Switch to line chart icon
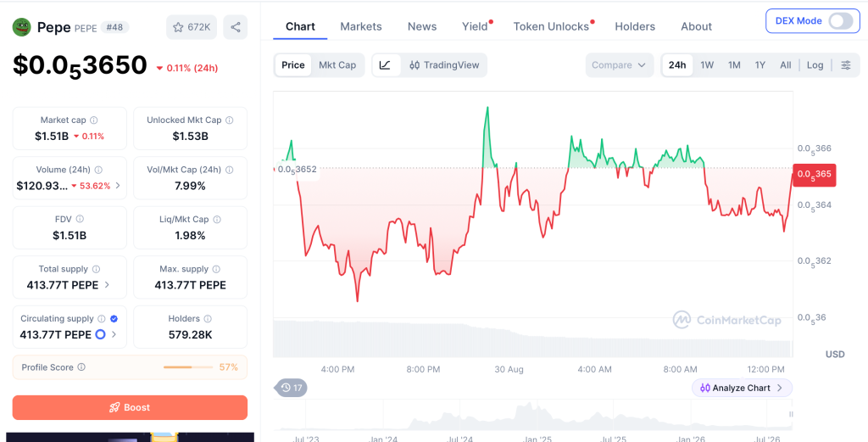Image resolution: width=868 pixels, height=442 pixels. coord(386,64)
